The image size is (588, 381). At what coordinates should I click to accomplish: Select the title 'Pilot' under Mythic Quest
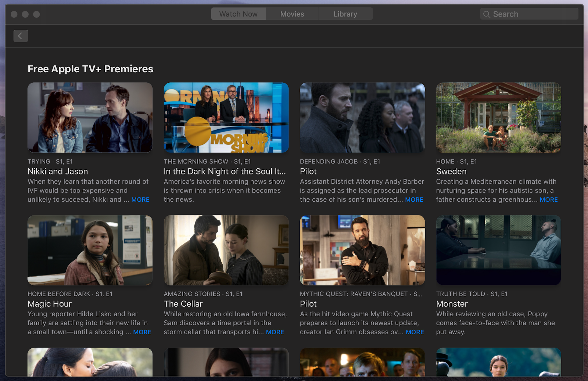308,304
